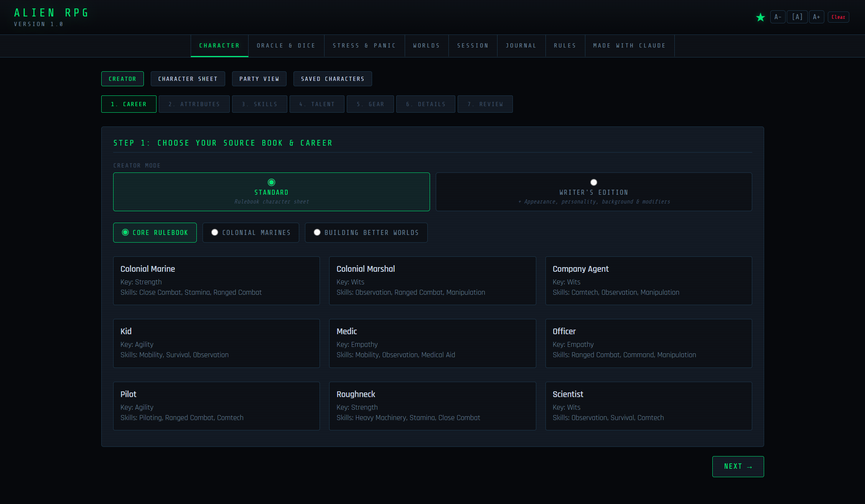Image resolution: width=865 pixels, height=504 pixels.
Task: Select the Core Rulebook source option
Action: point(155,233)
